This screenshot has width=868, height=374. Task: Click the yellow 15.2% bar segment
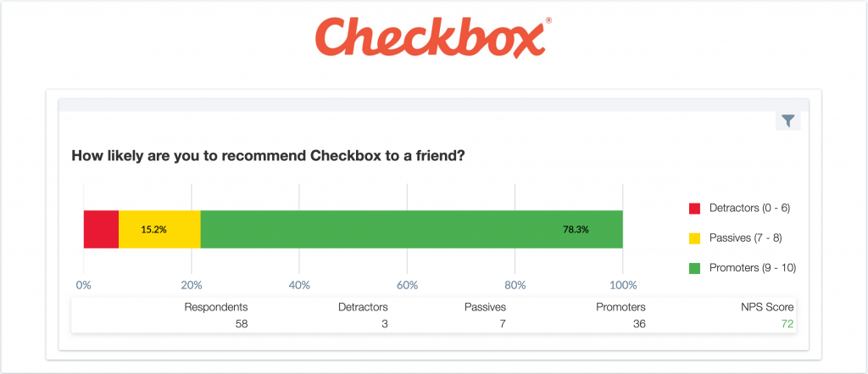tap(159, 229)
